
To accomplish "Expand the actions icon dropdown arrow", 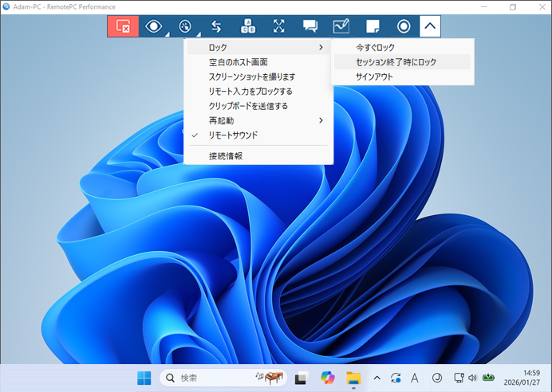I will (x=199, y=34).
